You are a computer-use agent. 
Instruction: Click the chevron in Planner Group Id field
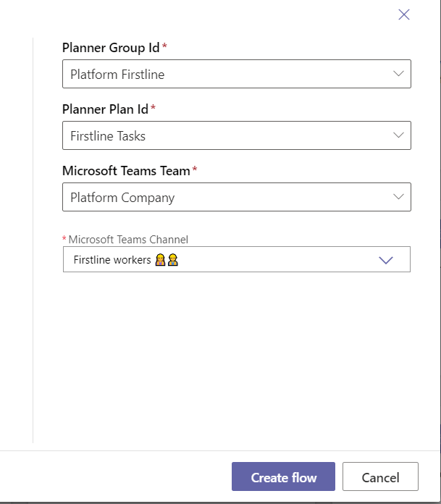(x=398, y=74)
